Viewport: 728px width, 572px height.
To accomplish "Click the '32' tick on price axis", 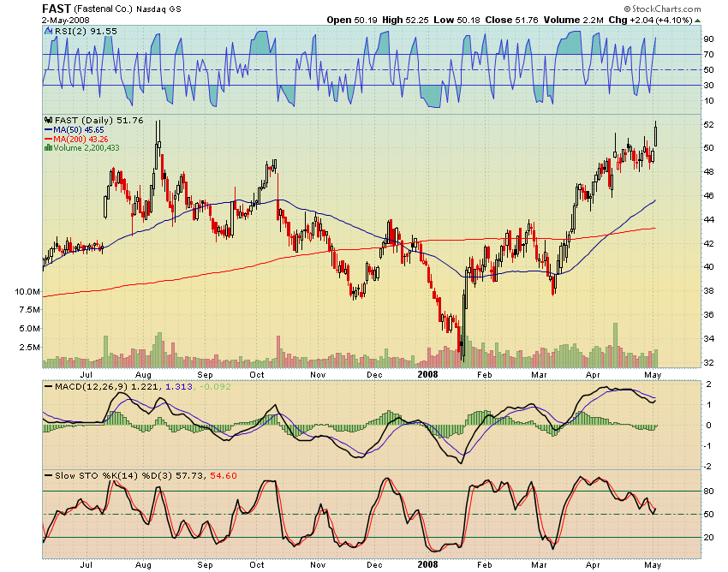I will pos(708,362).
